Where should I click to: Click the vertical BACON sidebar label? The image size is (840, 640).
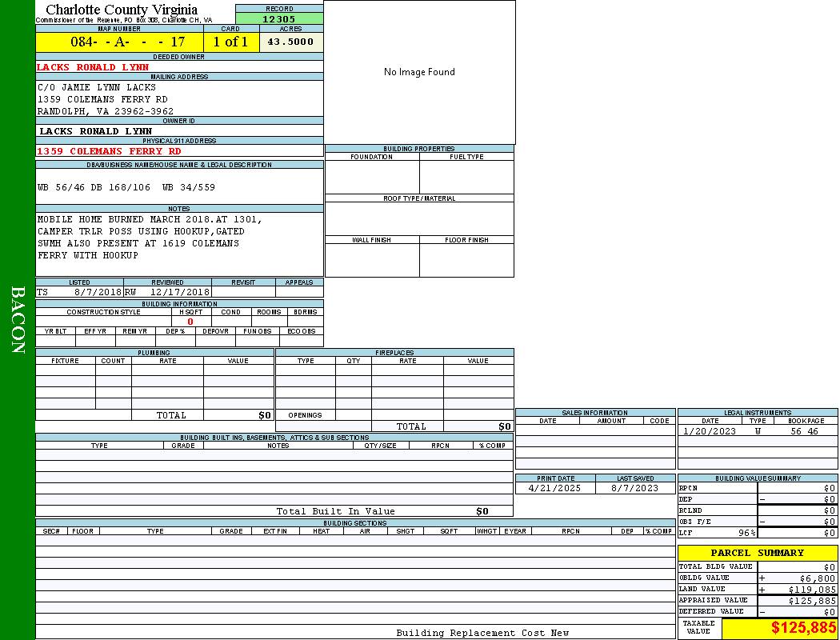click(18, 319)
